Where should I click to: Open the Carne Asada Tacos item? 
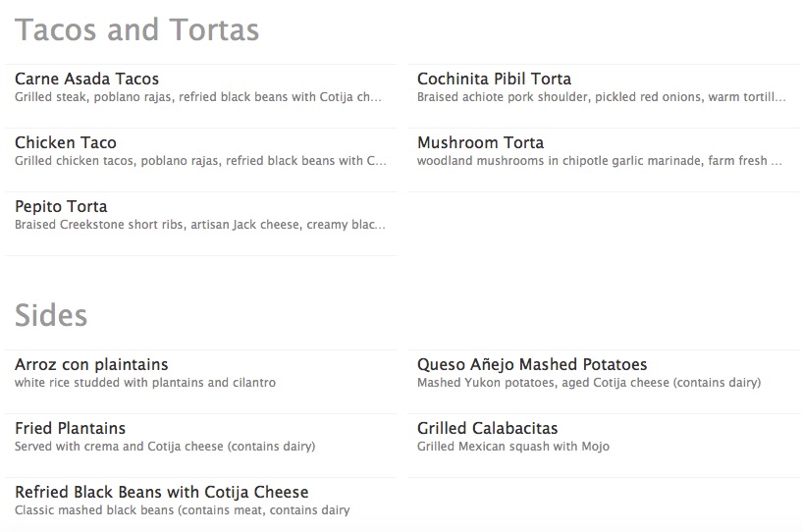86,80
